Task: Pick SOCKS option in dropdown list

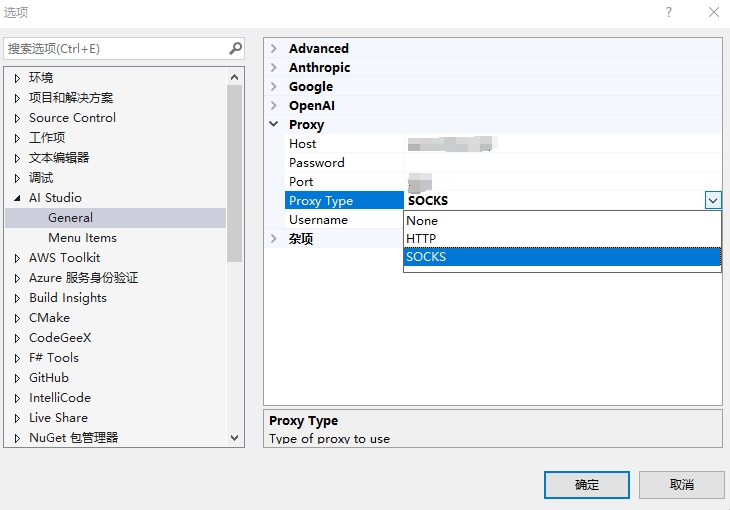Action: (426, 257)
